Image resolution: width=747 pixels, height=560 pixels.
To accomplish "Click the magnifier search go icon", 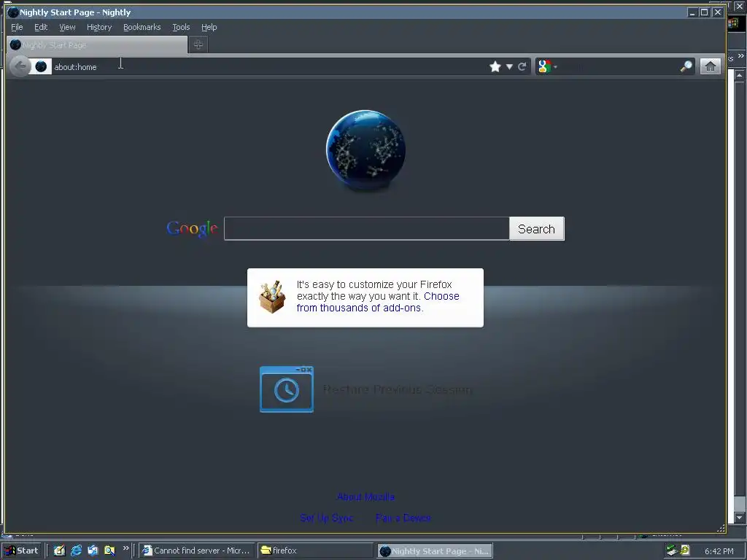I will click(x=686, y=66).
